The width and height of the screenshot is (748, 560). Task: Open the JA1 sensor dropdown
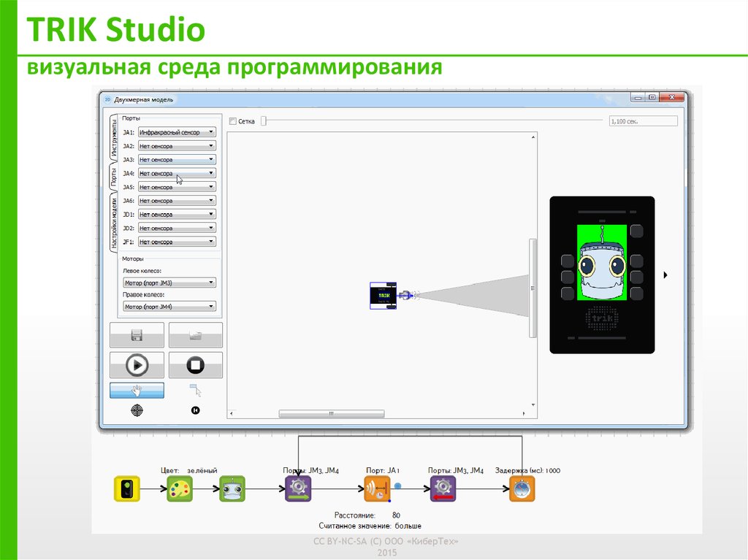click(177, 132)
